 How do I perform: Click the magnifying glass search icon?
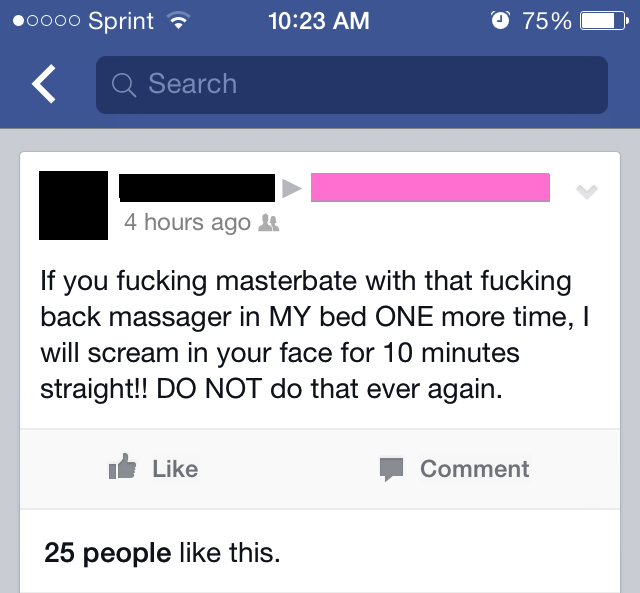[x=123, y=84]
